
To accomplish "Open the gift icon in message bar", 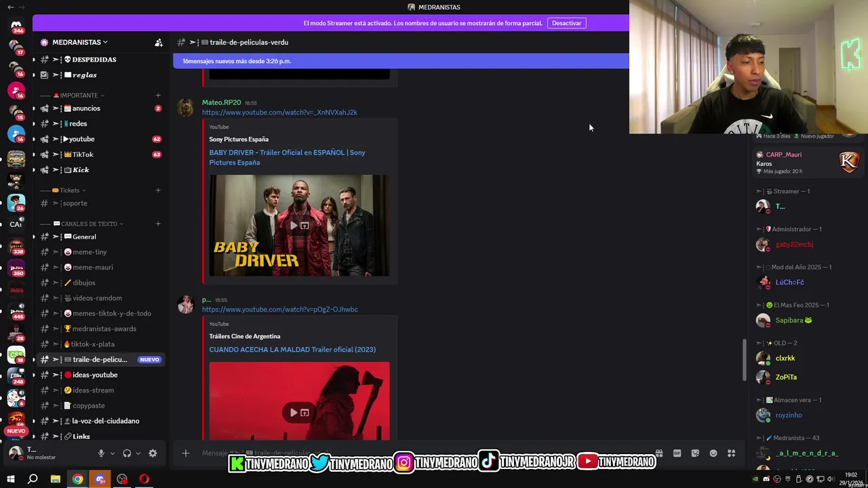I will (658, 453).
